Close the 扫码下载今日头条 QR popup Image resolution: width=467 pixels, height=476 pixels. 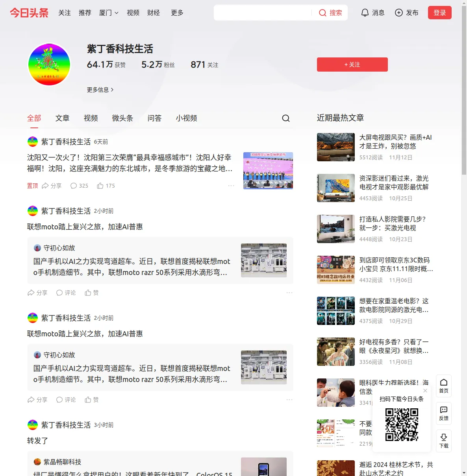(x=425, y=391)
